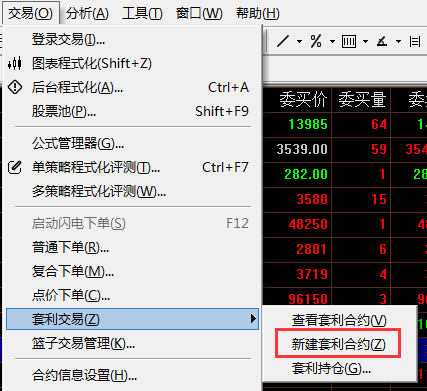Expand the percent tool dropdown arrow
This screenshot has width=427, height=391.
[x=332, y=42]
